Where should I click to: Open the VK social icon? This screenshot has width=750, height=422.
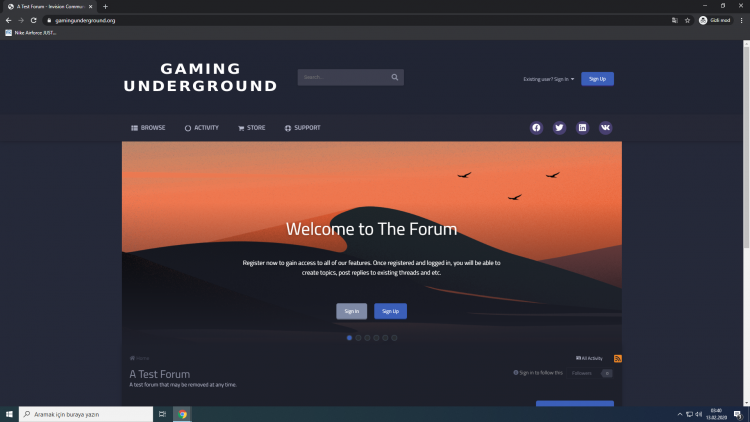click(606, 128)
